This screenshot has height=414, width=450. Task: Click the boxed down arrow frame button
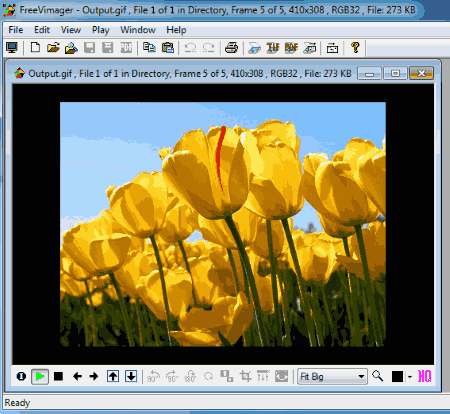(x=131, y=377)
